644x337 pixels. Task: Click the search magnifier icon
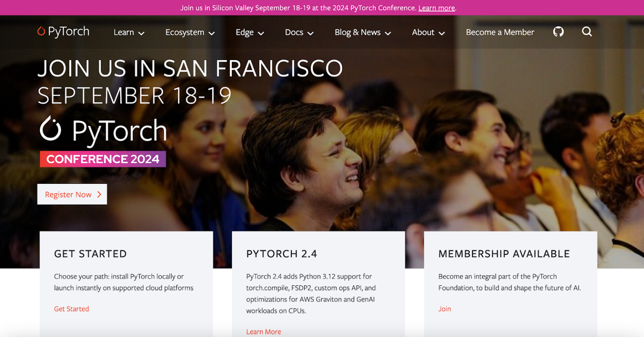587,31
